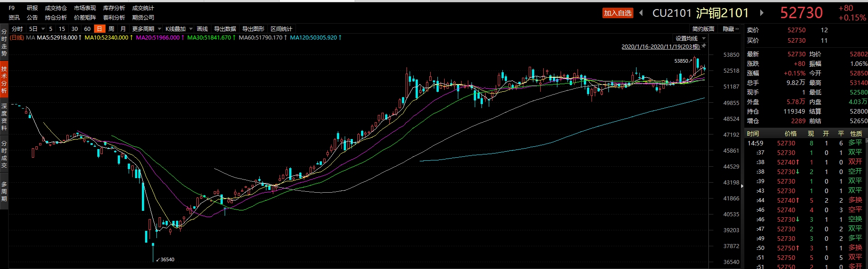Click the pin icon beside date range

tap(704, 46)
